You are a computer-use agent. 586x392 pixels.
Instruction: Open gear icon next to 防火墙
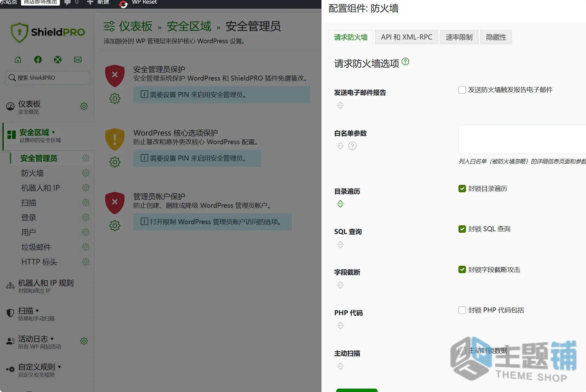[86, 173]
